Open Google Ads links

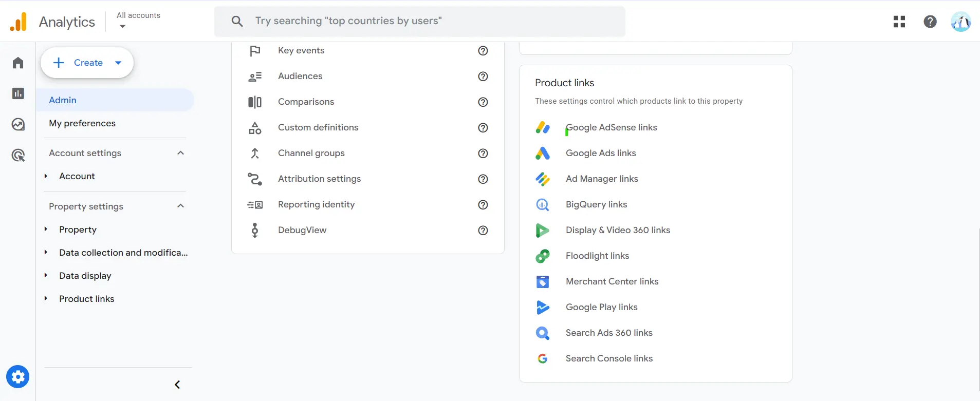601,153
